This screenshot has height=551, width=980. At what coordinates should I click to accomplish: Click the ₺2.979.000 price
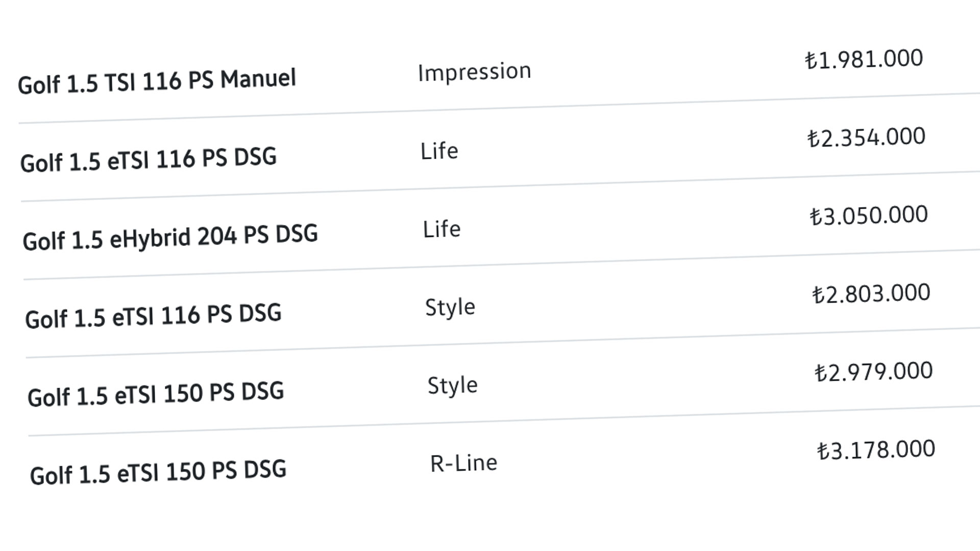[874, 371]
